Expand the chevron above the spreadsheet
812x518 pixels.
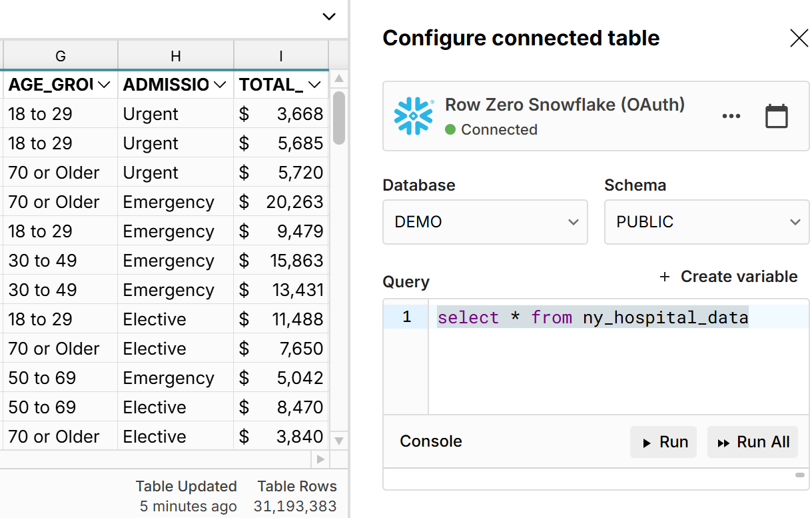[x=329, y=17]
